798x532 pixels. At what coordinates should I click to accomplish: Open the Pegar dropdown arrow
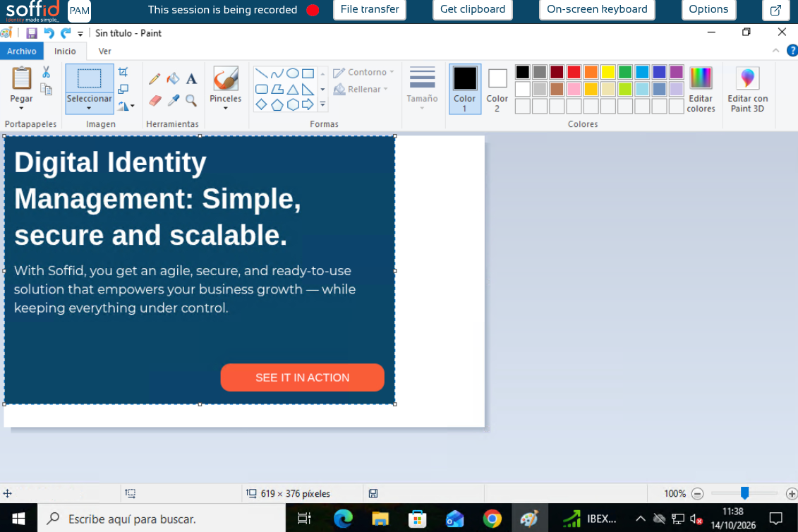(x=21, y=108)
